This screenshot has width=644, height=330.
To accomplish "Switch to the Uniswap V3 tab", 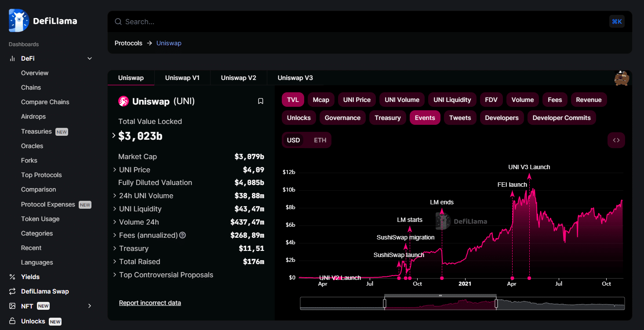I will [x=295, y=77].
